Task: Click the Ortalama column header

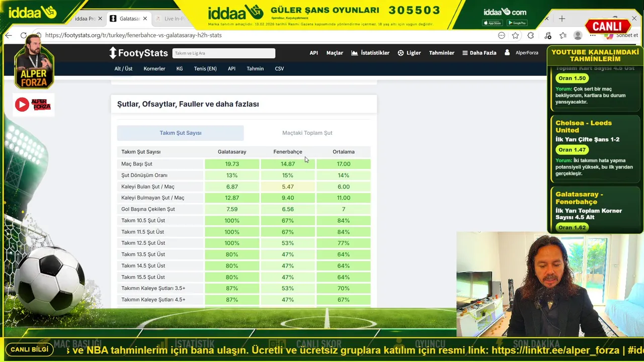Action: tap(344, 152)
